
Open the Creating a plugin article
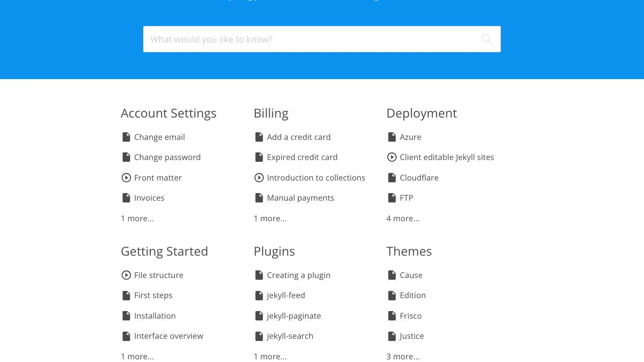click(299, 275)
